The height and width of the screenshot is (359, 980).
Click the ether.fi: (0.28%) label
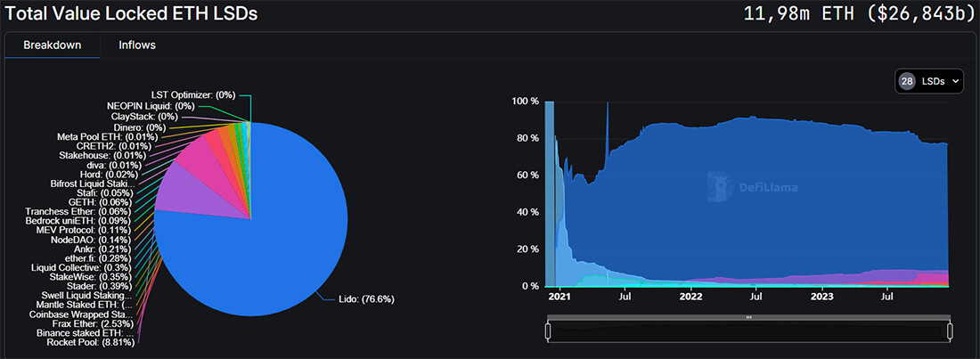[99, 257]
